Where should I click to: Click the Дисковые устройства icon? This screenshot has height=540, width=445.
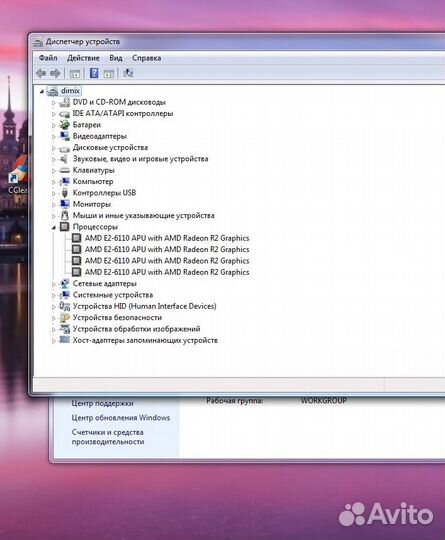click(x=64, y=148)
